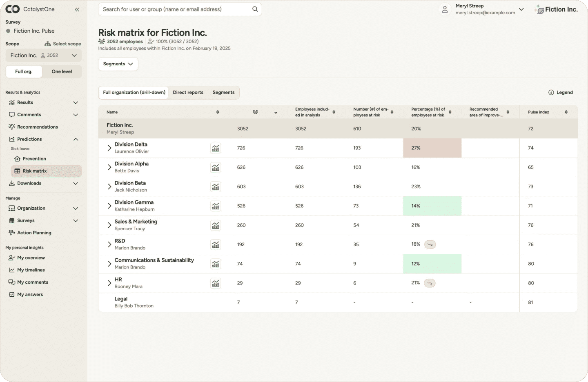Screen dimensions: 588x382
Task: Open Division Delta chart icon
Action: [216, 148]
